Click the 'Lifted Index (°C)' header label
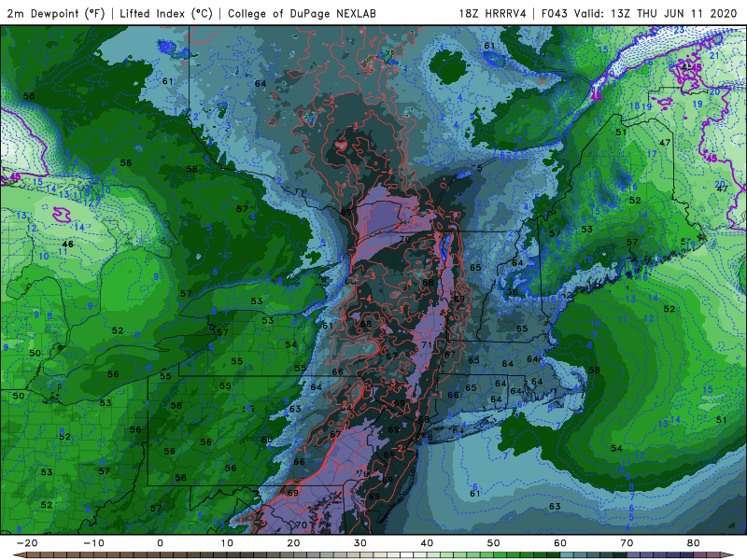Viewport: 747px width, 560px height. 166,13
